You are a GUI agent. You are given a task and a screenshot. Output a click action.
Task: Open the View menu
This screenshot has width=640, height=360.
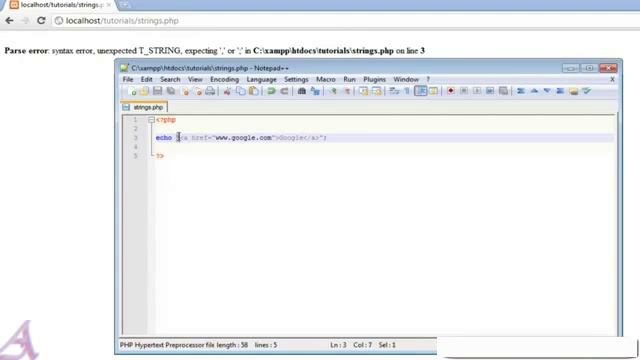tap(195, 79)
